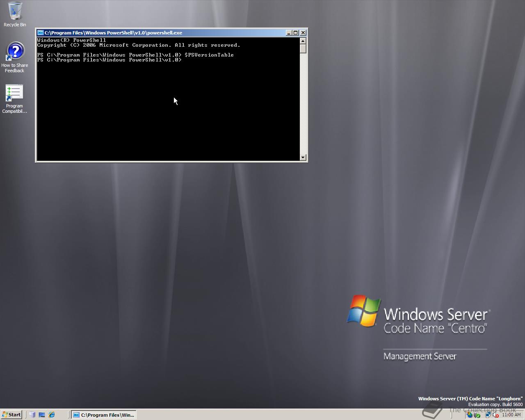This screenshot has height=420, width=525.
Task: Launch Server Manager from Quick Launch
Action: coord(32,415)
